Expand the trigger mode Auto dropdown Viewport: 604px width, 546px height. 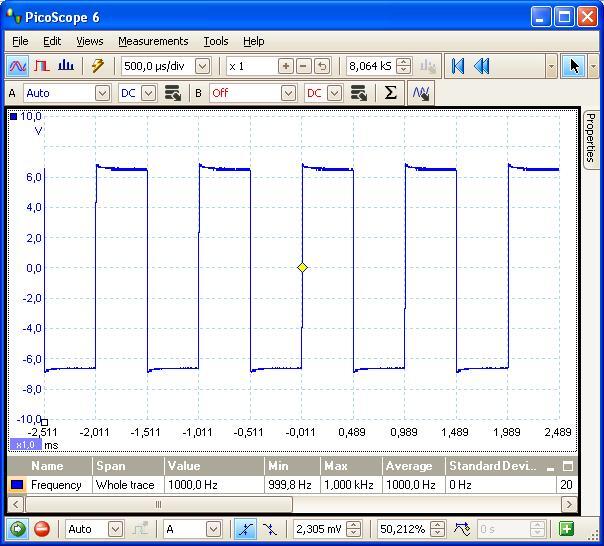(x=115, y=529)
